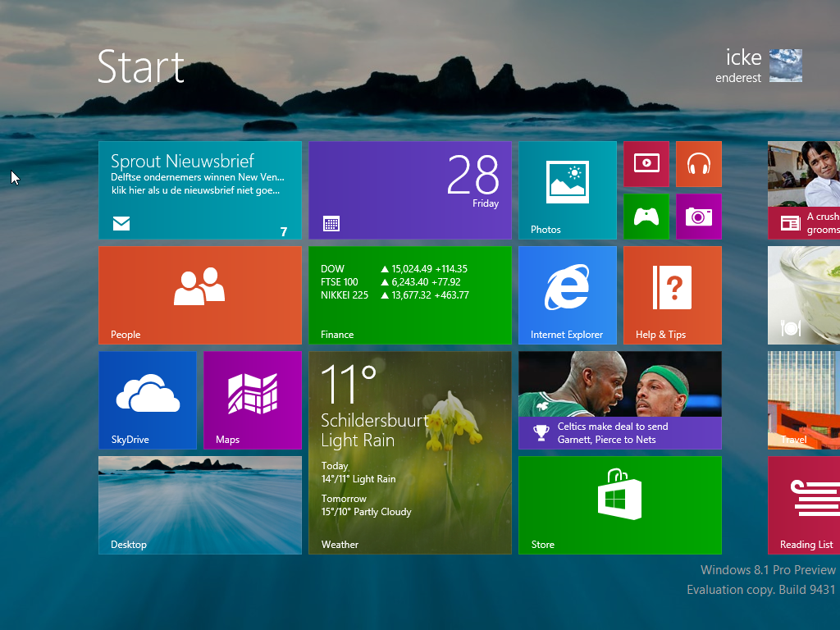Screen dimensions: 840x630
Task: Open the Store tile
Action: (x=619, y=505)
